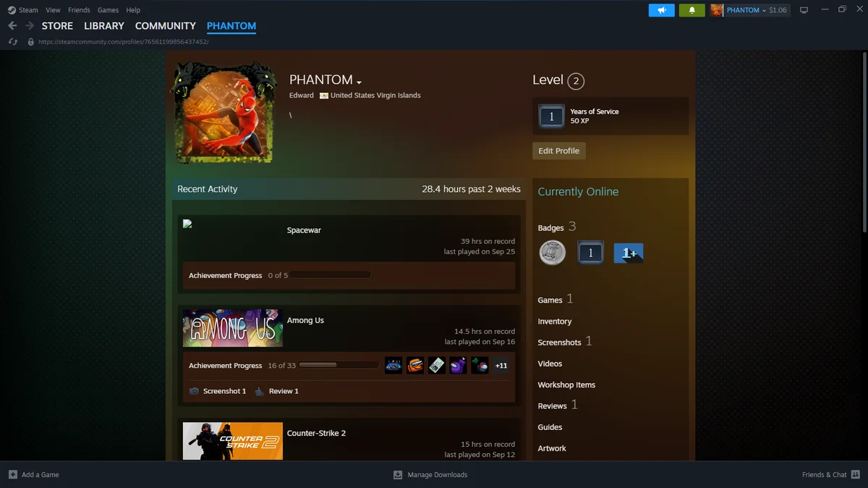Open the Friends menu

(x=79, y=10)
